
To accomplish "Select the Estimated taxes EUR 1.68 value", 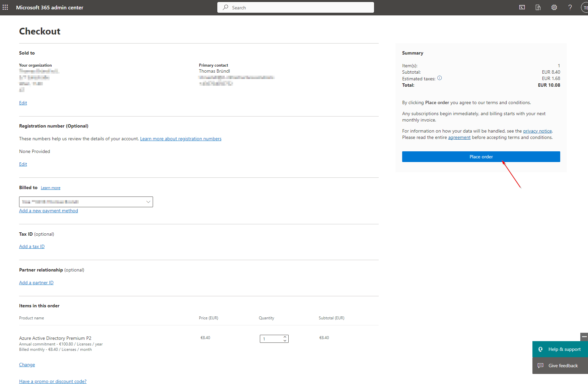I will (551, 78).
